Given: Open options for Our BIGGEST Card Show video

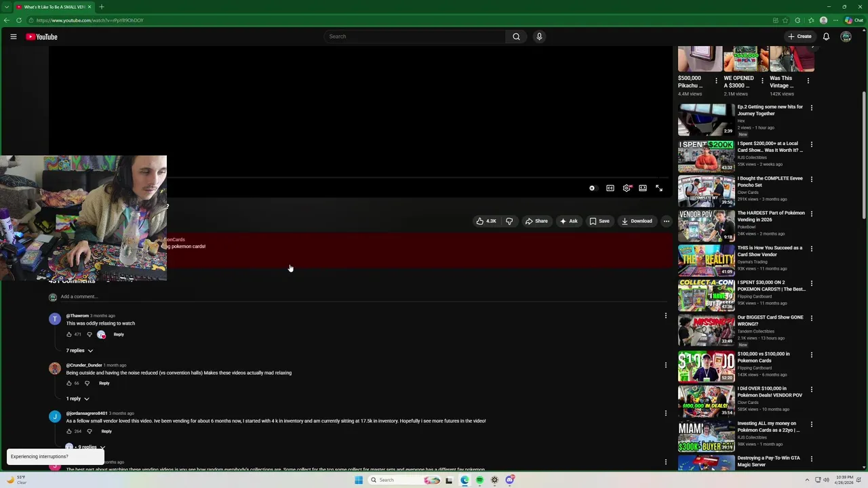Looking at the screenshot, I should (x=811, y=319).
